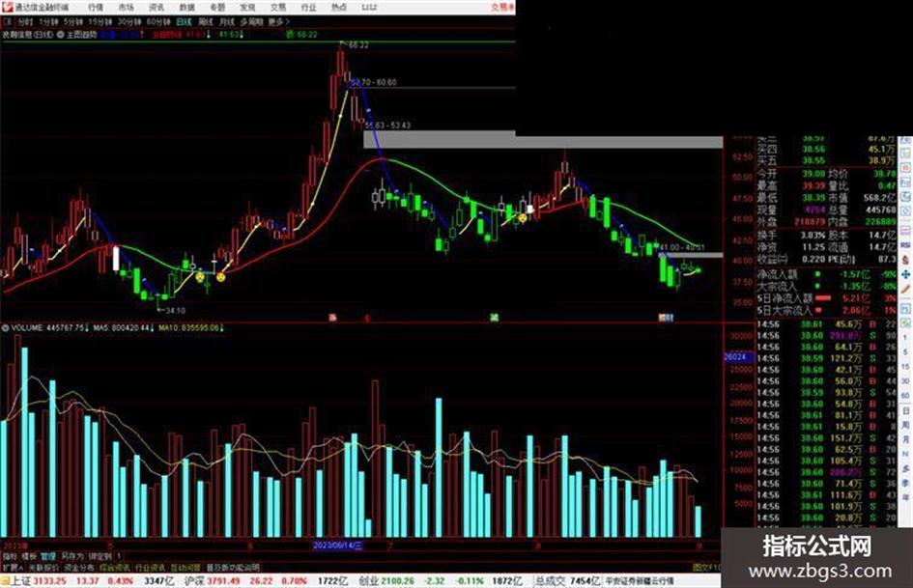Open the 综合资讯 tab
913x588 pixels.
coord(115,567)
